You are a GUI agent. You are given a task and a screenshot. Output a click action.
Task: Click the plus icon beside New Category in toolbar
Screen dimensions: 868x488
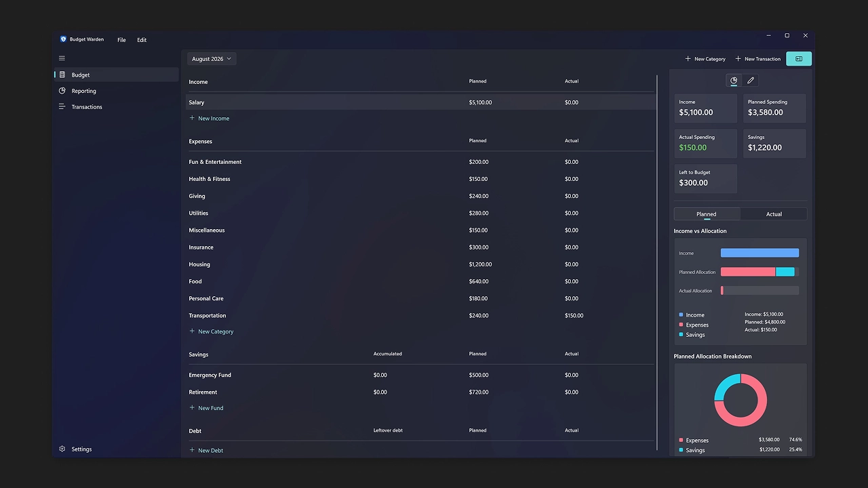(x=688, y=59)
